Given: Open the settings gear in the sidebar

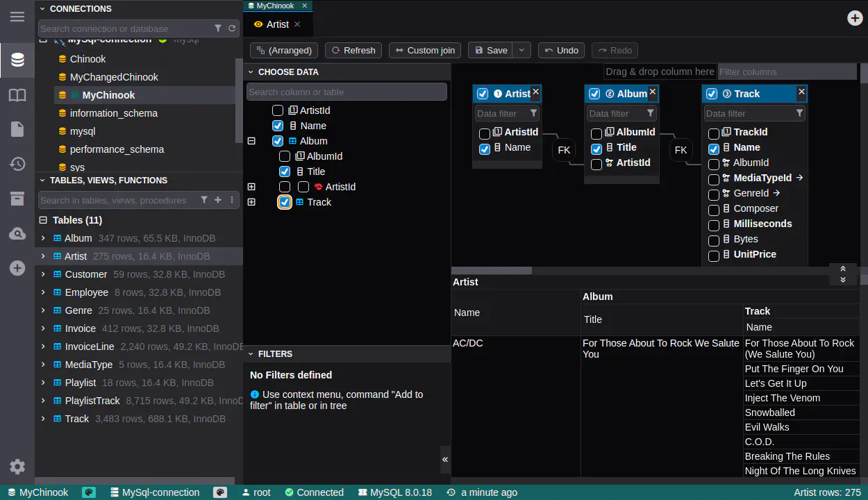Looking at the screenshot, I should [17, 467].
